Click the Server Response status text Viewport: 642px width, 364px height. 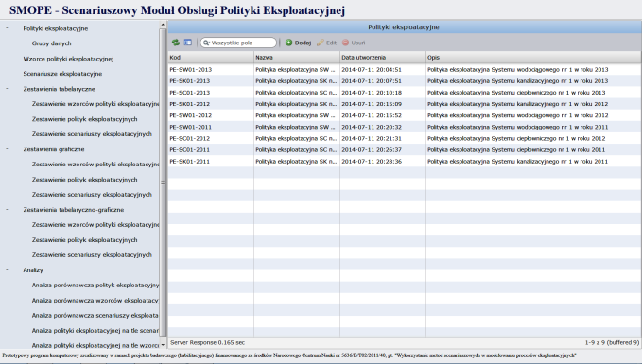[x=208, y=342]
